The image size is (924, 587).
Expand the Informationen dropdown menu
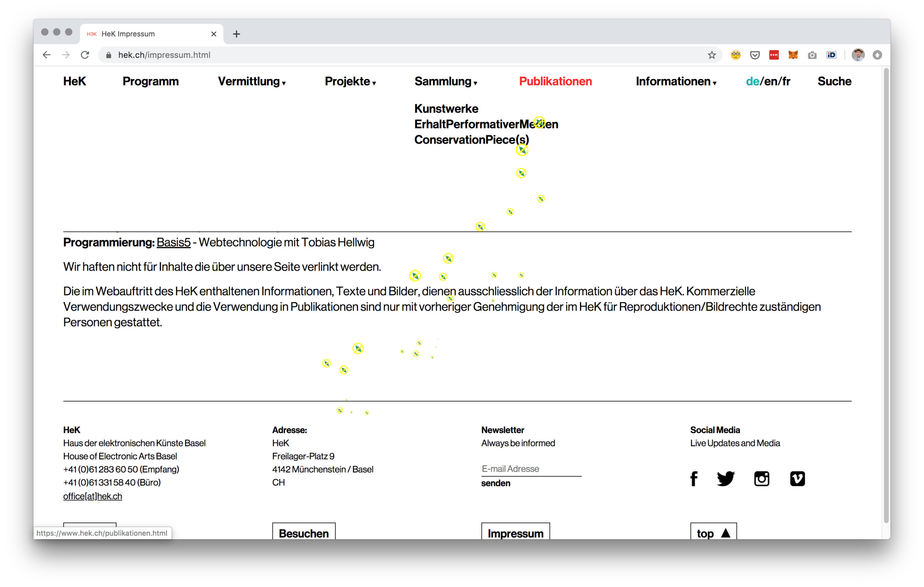pyautogui.click(x=675, y=81)
